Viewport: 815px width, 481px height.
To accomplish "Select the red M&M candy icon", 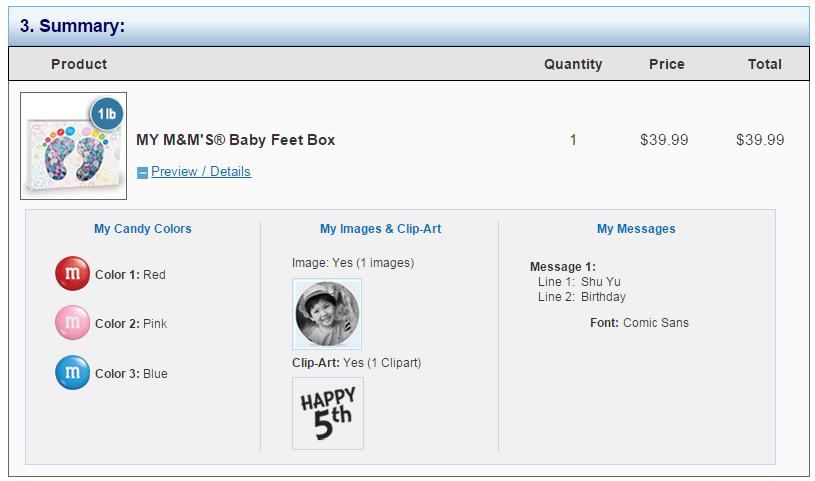I will (72, 273).
